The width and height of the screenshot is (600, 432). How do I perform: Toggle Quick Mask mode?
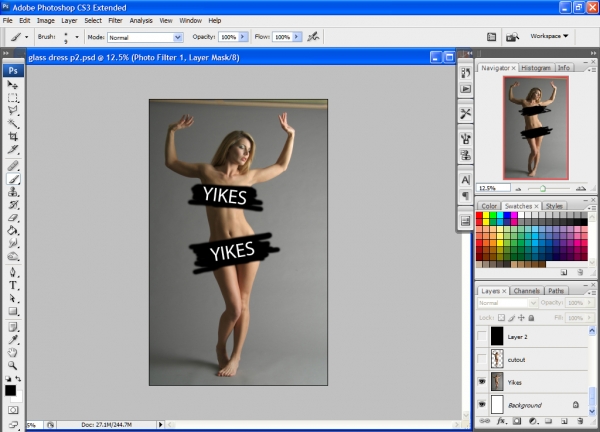coord(13,410)
